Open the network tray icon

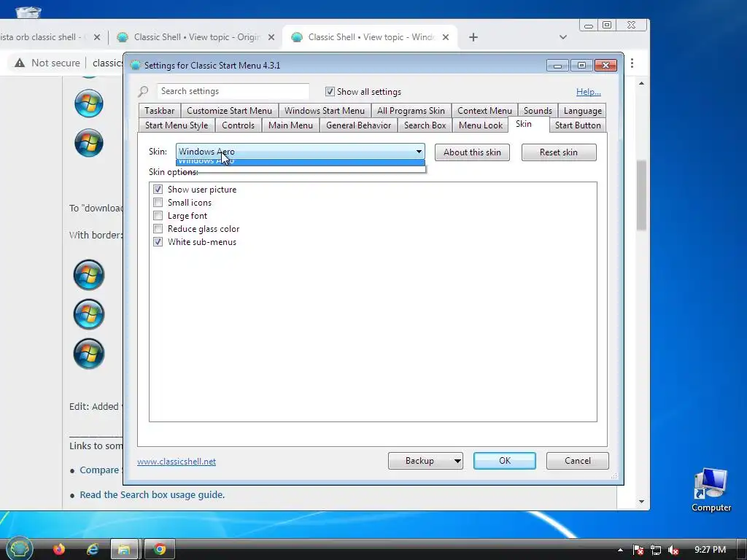pyautogui.click(x=656, y=550)
